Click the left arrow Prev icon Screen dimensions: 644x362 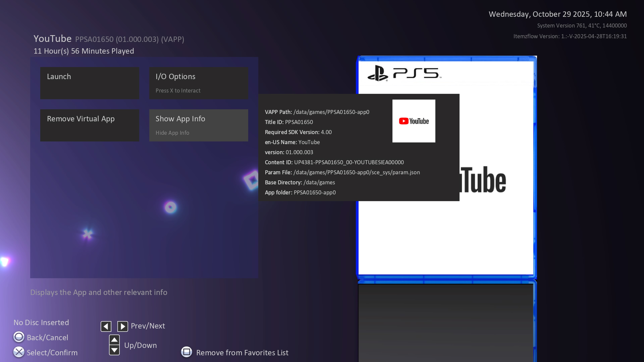click(106, 326)
